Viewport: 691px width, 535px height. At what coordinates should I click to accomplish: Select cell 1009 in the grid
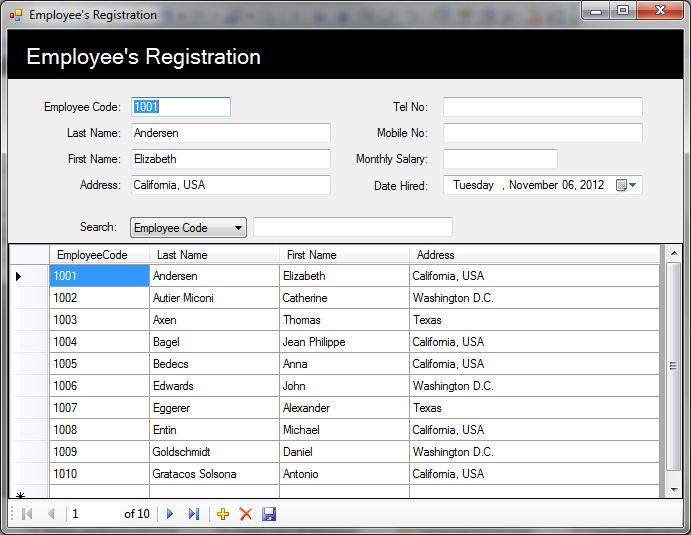pyautogui.click(x=100, y=452)
